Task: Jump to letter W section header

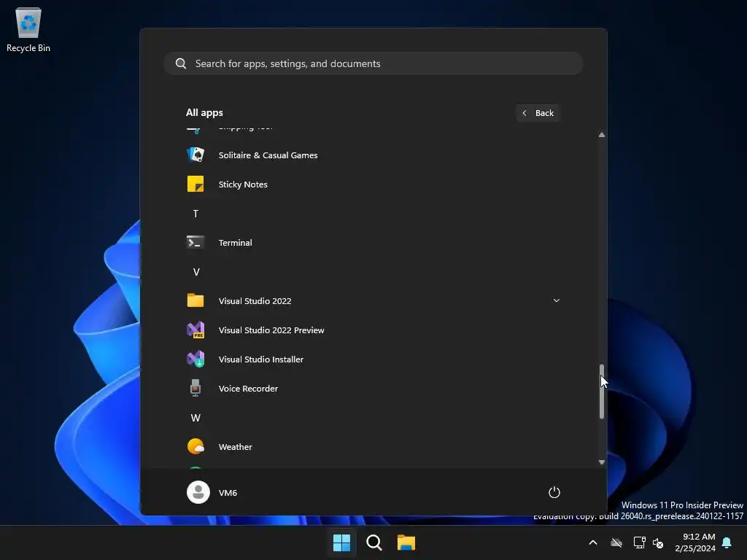Action: pos(196,418)
